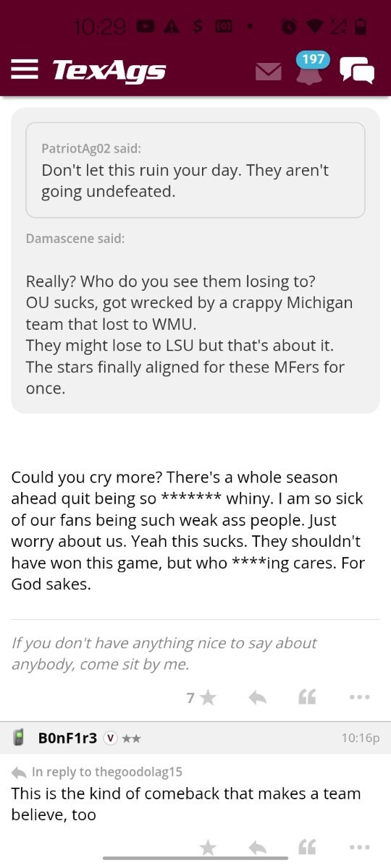Open the PatriotAg02 quoted post

pos(195,170)
